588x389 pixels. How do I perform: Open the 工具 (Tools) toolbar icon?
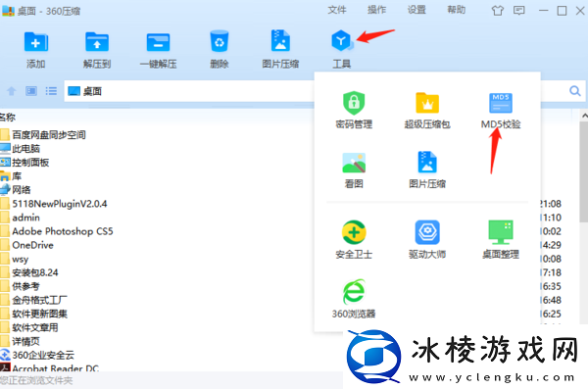coord(341,40)
